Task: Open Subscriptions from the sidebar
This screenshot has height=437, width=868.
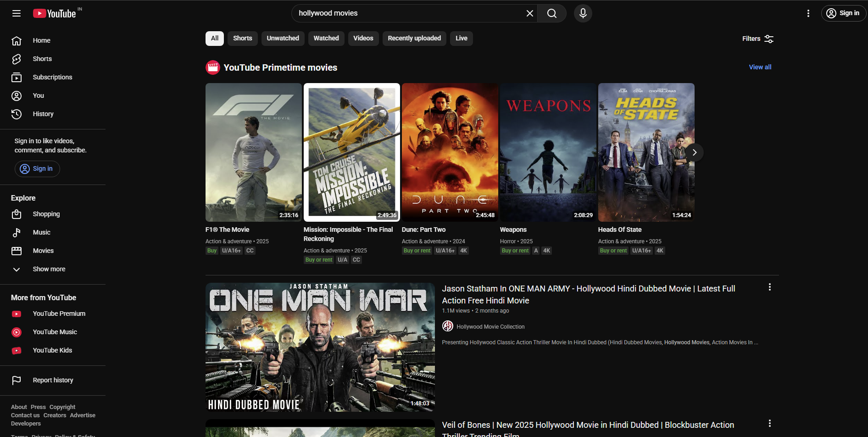Action: (x=52, y=77)
